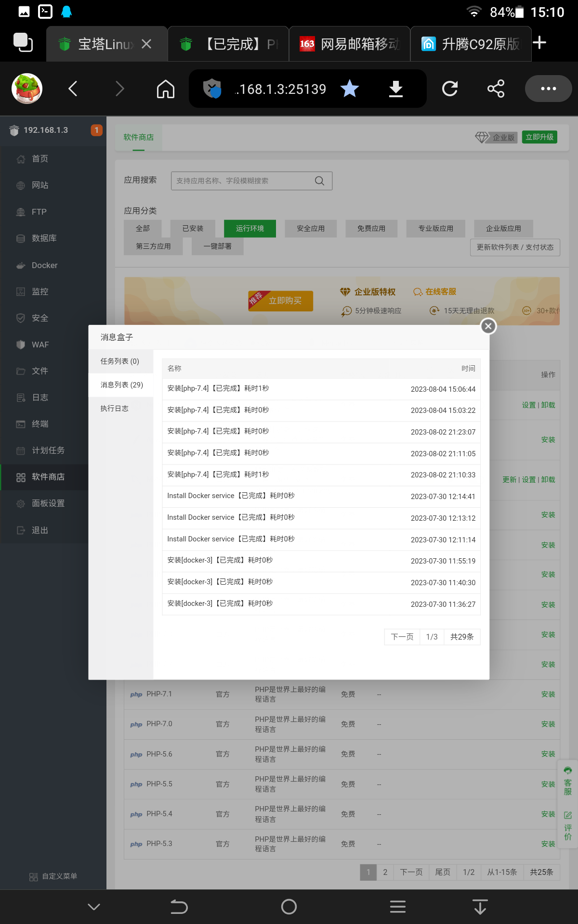Open 终端 in the sidebar

tap(40, 424)
